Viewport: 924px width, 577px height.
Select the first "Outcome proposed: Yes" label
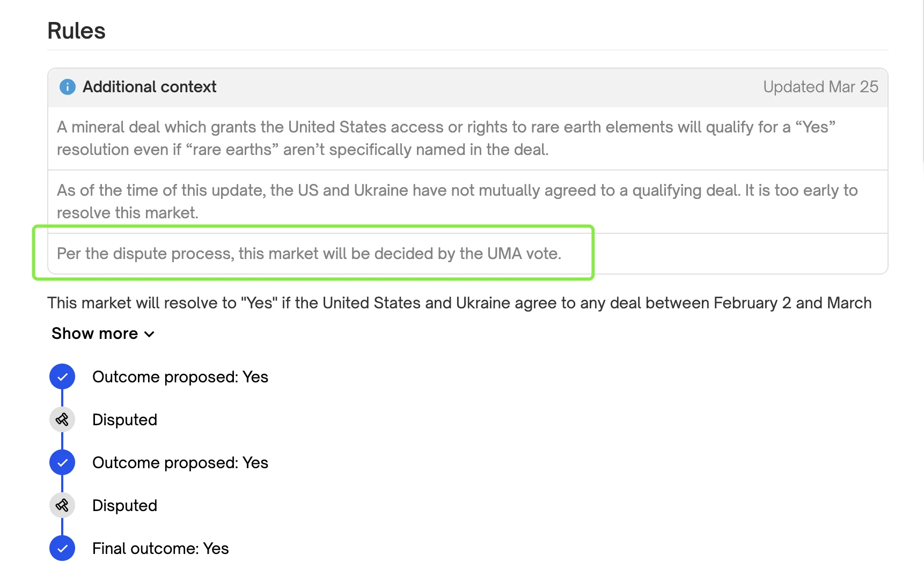coord(180,377)
